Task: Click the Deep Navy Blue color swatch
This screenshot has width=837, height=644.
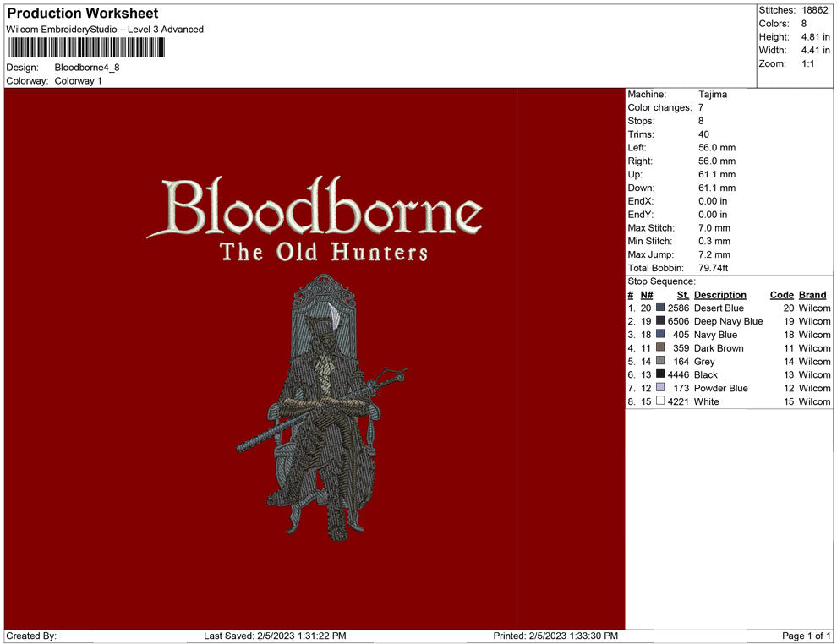Action: point(660,320)
